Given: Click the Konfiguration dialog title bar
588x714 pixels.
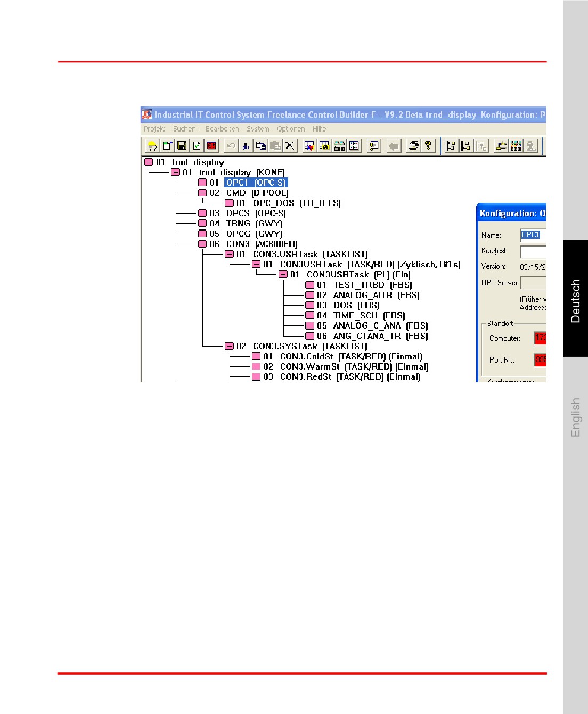Looking at the screenshot, I should pos(511,213).
